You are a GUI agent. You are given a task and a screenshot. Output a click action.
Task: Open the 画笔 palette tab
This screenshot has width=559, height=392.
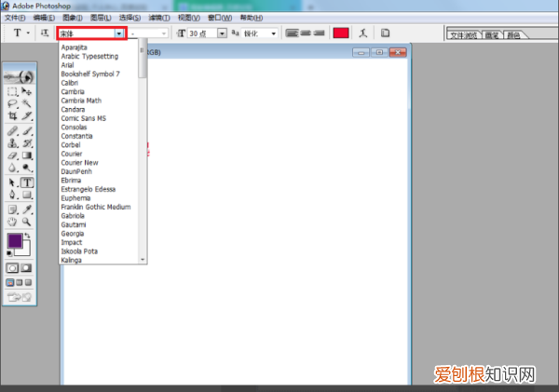click(492, 35)
